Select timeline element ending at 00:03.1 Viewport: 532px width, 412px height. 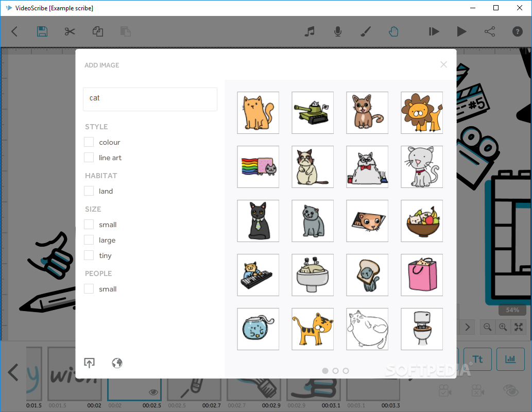(x=314, y=390)
